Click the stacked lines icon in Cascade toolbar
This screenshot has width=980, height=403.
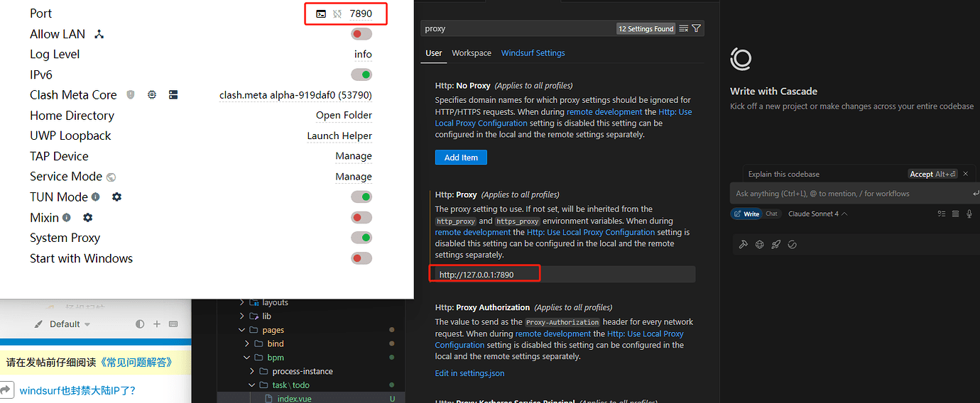(x=956, y=214)
